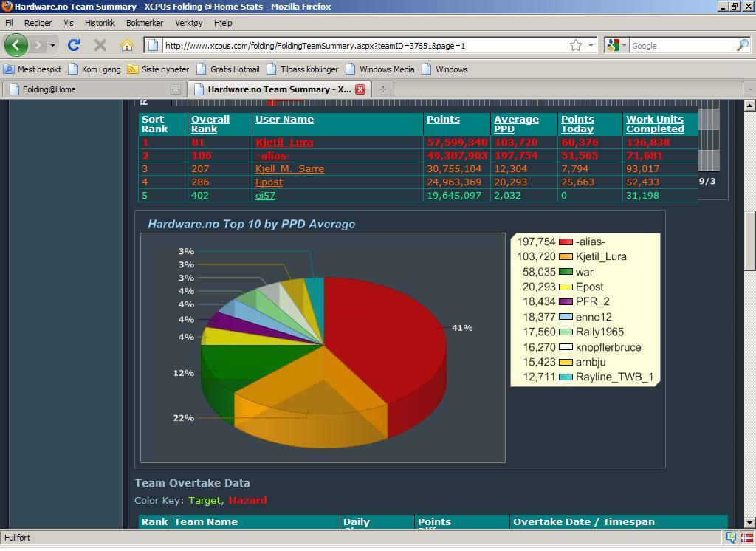This screenshot has width=756, height=551.
Task: Click the vertical scrollbar thumb
Action: [x=749, y=242]
